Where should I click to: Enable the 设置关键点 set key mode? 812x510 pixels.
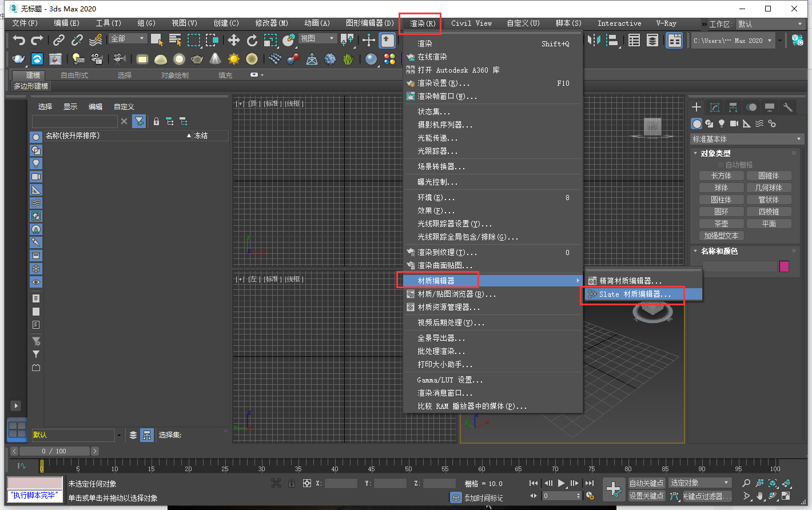[647, 495]
